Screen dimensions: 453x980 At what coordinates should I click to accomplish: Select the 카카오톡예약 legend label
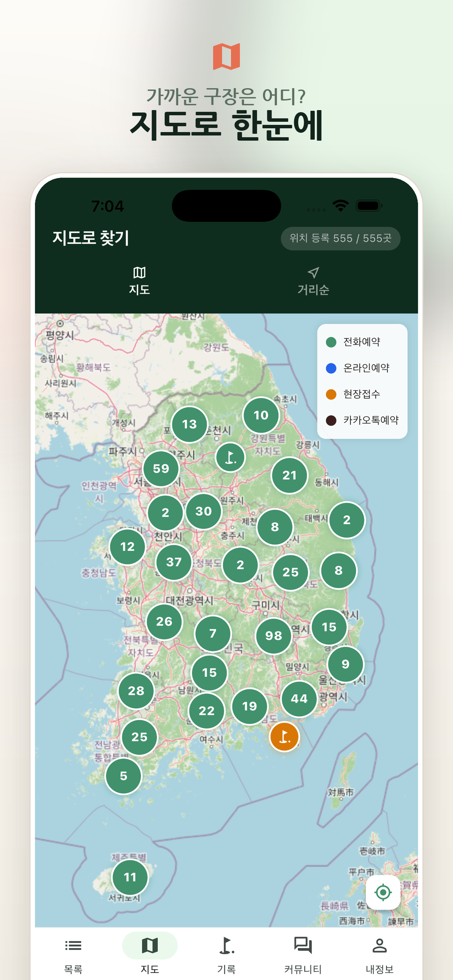point(371,420)
